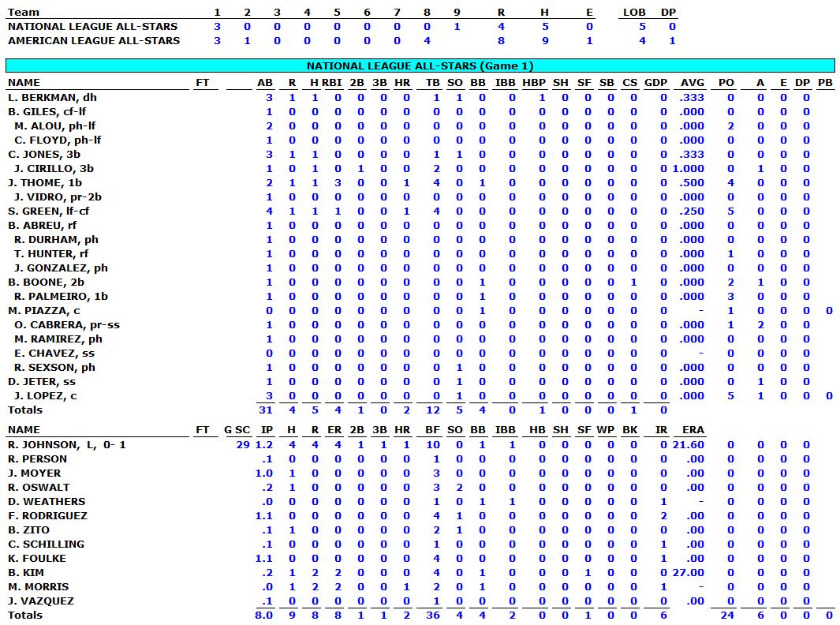This screenshot has width=840, height=625.
Task: Click the LOB header in line score
Action: coord(634,13)
